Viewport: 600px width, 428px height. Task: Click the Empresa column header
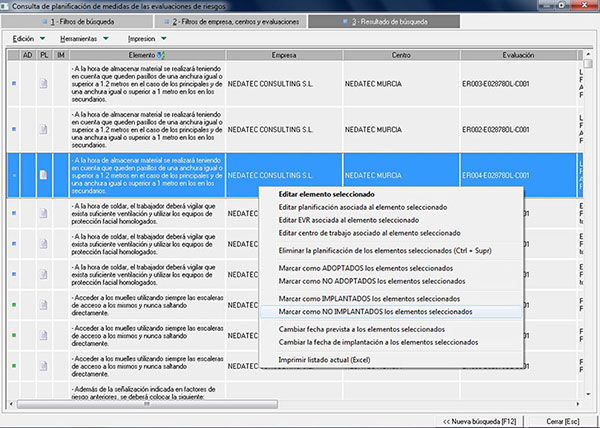[284, 55]
